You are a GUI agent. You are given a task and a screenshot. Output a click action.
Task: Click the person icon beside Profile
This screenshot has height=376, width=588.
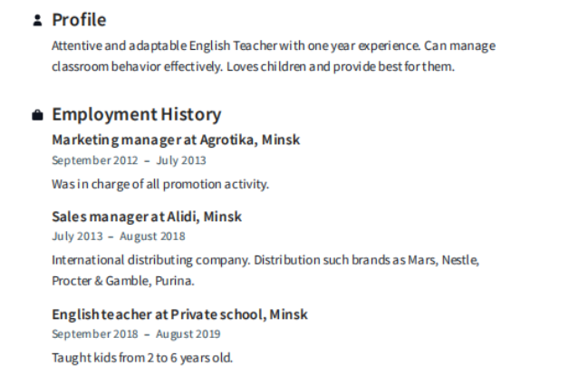(x=37, y=20)
